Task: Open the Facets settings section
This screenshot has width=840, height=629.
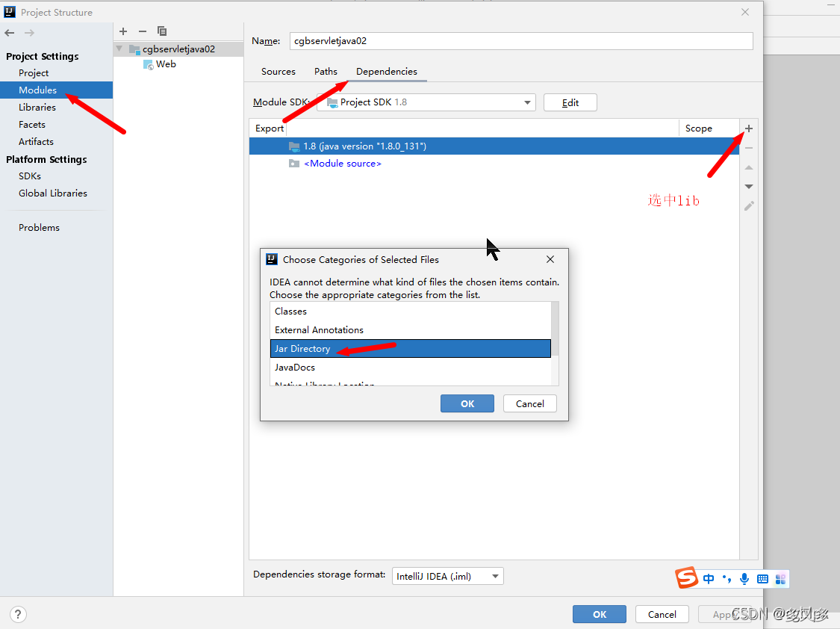Action: [x=31, y=124]
